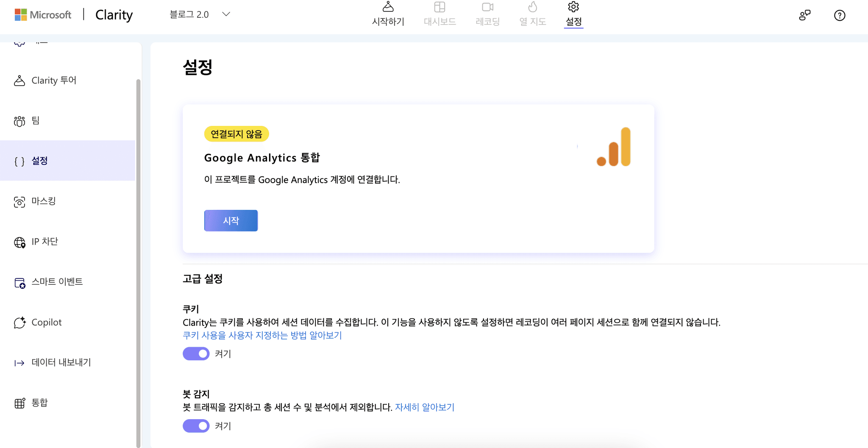The height and width of the screenshot is (448, 868).
Task: Click the Clarity 투어 icon
Action: (19, 81)
